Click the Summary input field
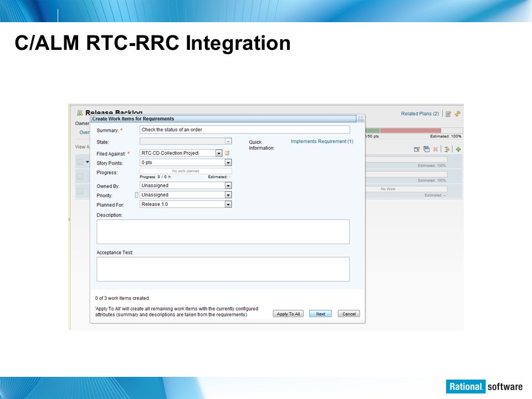This screenshot has width=532, height=399. [x=244, y=130]
